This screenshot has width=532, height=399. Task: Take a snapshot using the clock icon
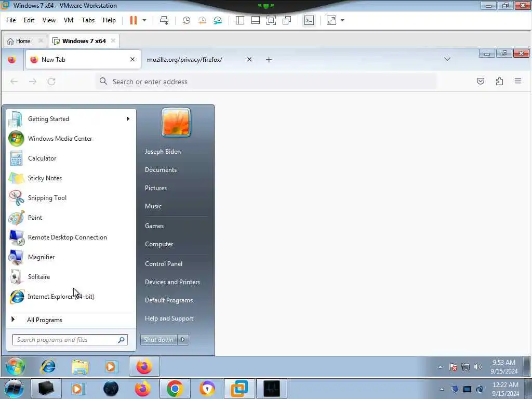click(187, 20)
